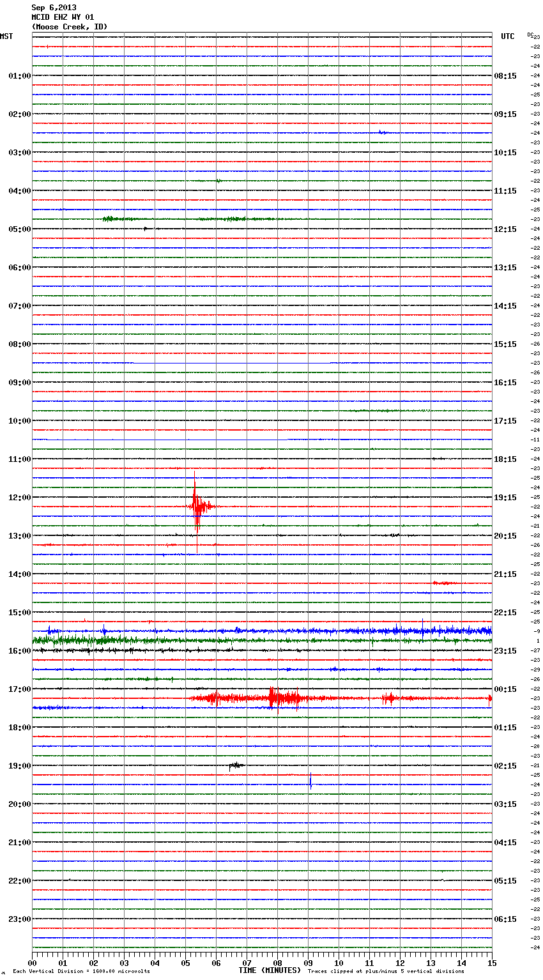Select the 23:00 MST time label
The image size is (543, 980).
coord(19,919)
